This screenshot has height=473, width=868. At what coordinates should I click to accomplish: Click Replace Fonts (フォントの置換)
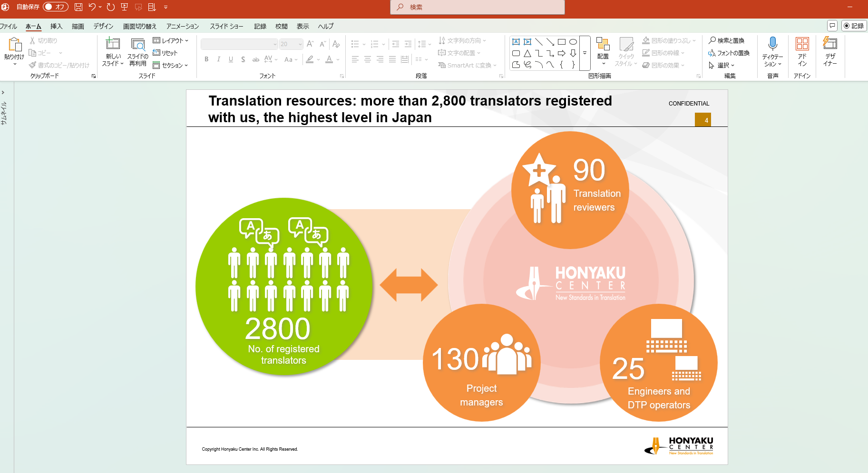click(729, 53)
